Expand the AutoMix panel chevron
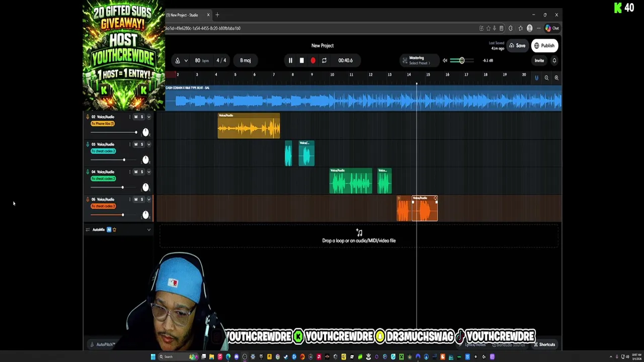 [x=148, y=230]
